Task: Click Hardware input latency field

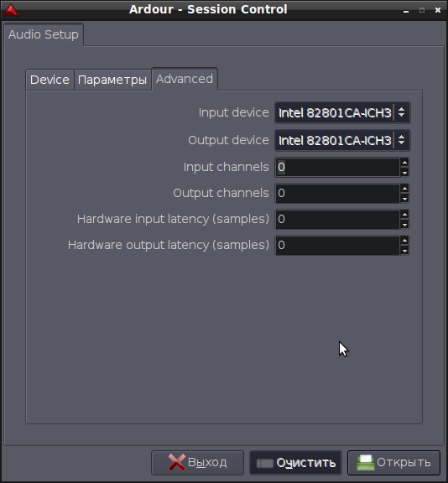Action: pyautogui.click(x=337, y=220)
